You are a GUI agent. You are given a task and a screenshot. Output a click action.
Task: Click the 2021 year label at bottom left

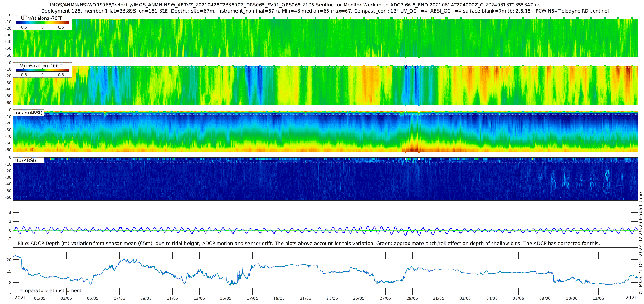point(20,298)
